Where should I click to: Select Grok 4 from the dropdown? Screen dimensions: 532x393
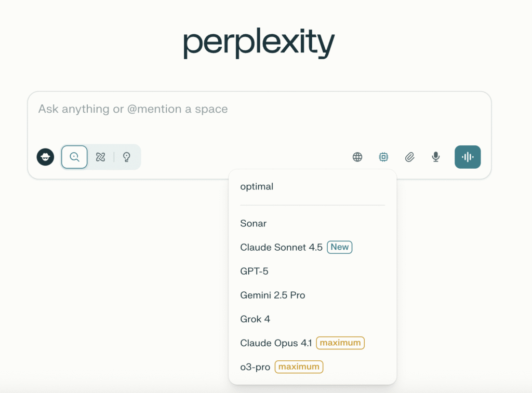pos(255,319)
